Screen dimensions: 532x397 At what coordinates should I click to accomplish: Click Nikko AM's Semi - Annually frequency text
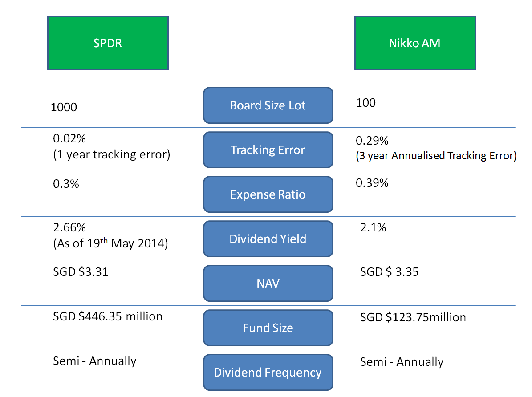402,362
